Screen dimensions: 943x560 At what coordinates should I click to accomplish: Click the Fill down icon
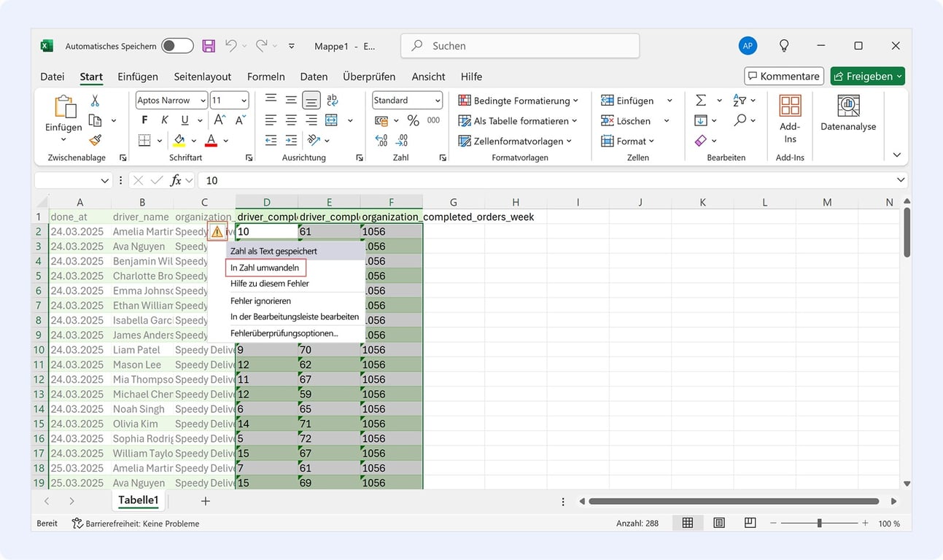click(x=701, y=120)
